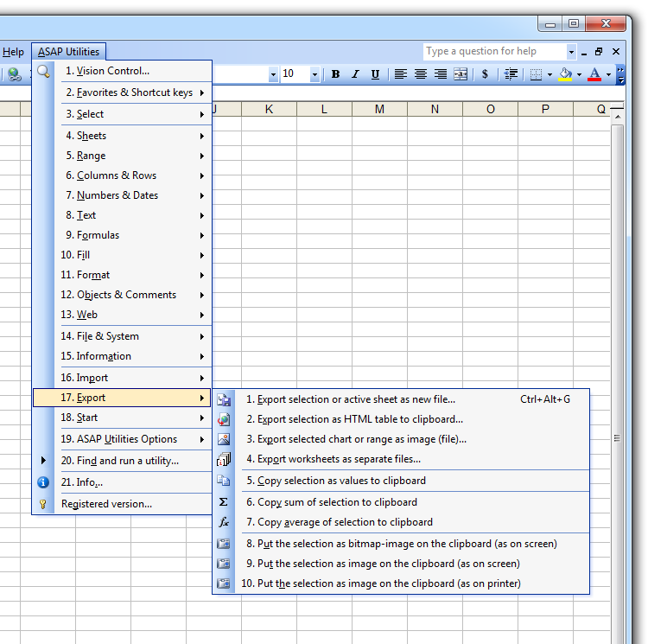
Task: Open Find and run a utility
Action: pos(123,461)
